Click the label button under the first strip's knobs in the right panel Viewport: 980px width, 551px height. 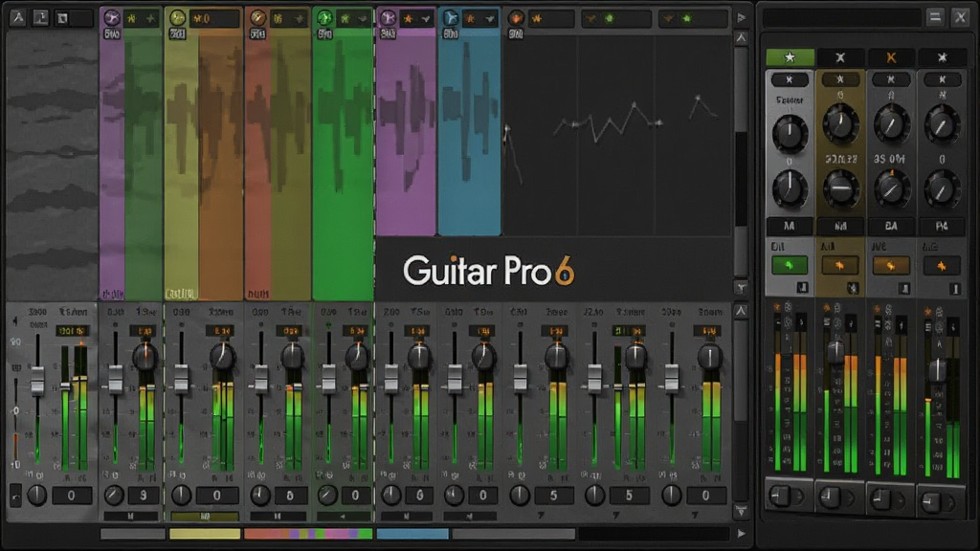tap(790, 226)
